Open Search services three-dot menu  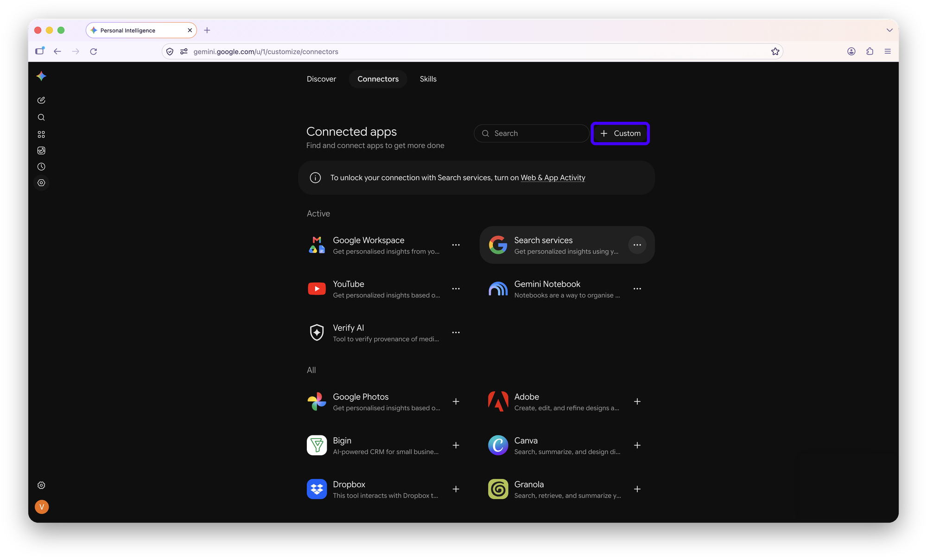(637, 245)
